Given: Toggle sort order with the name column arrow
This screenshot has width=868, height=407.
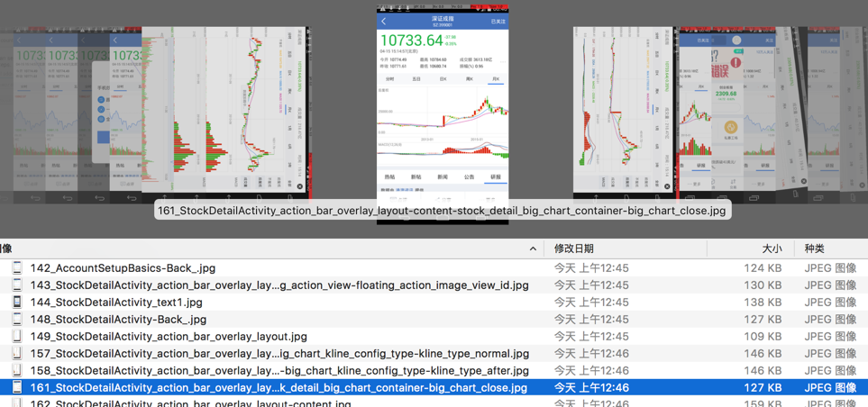Looking at the screenshot, I should [x=533, y=249].
